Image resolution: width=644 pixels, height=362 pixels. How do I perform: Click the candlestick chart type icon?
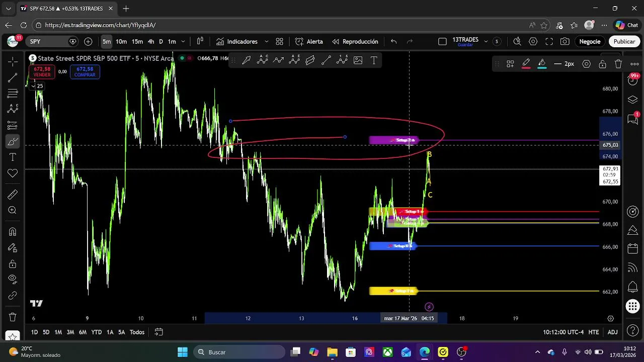tap(200, 41)
